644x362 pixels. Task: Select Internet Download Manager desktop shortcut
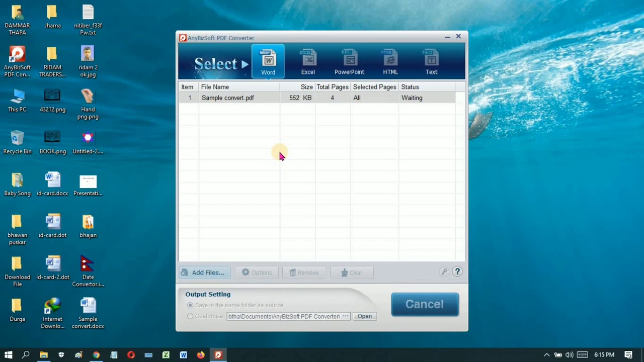pyautogui.click(x=52, y=314)
